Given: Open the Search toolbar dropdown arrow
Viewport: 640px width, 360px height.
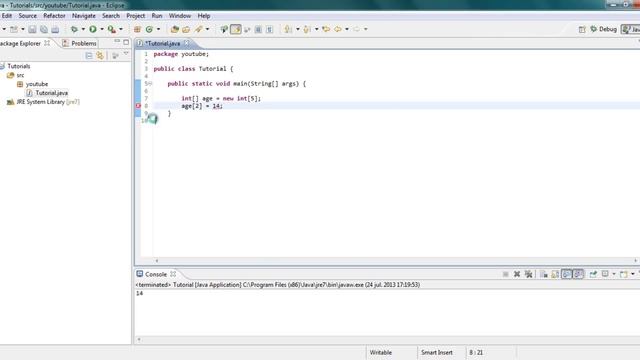Looking at the screenshot, I should click(x=207, y=29).
